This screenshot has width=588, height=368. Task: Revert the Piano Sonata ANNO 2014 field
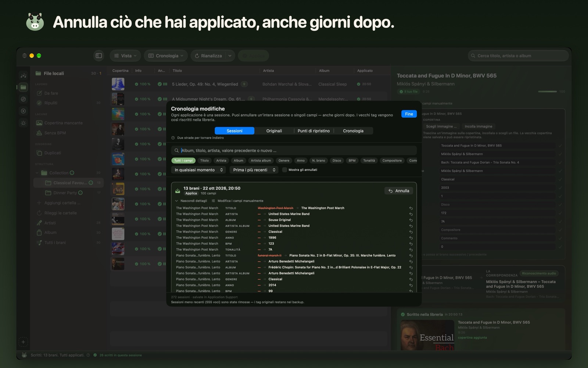point(411,285)
